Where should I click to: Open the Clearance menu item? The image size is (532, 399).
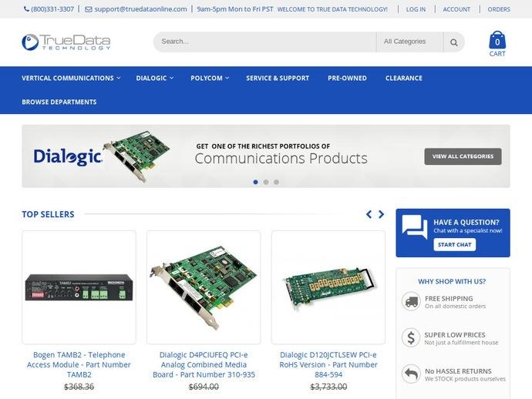(x=403, y=78)
